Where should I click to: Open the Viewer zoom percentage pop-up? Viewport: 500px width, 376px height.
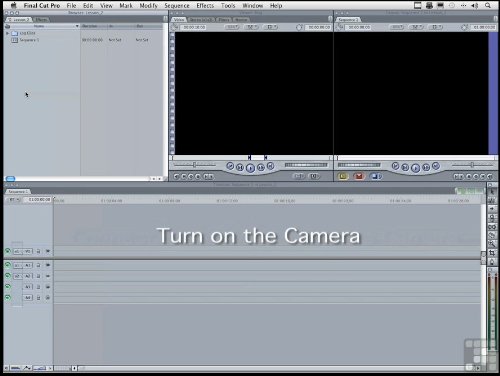(232, 27)
